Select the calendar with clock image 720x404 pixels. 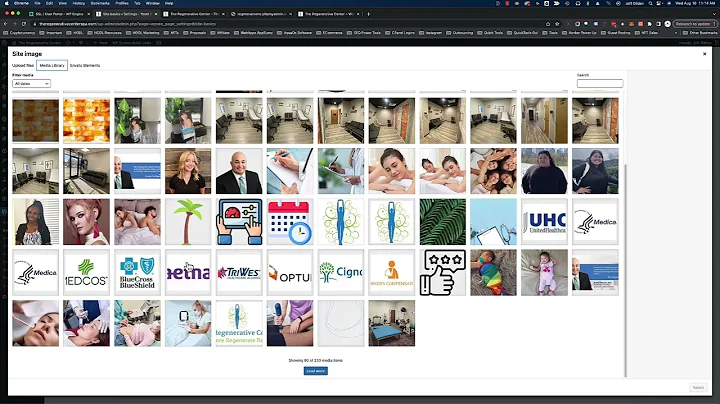click(290, 222)
